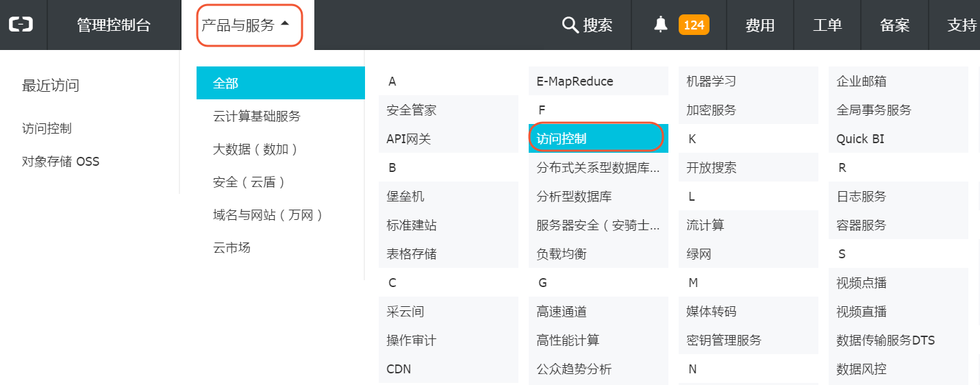Open API网关 service
Viewport: 980px width, 385px height.
click(449, 138)
